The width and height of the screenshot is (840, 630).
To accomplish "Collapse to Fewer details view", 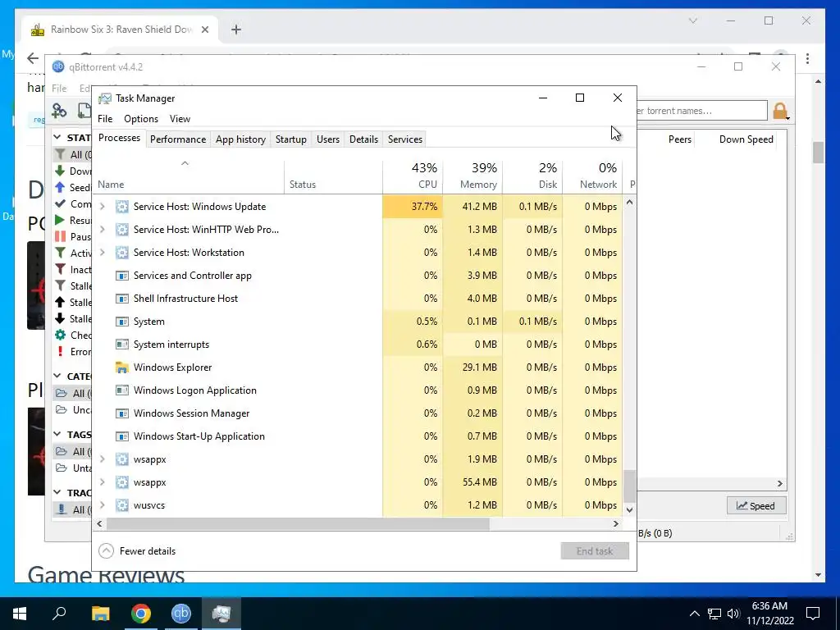I will coord(137,550).
